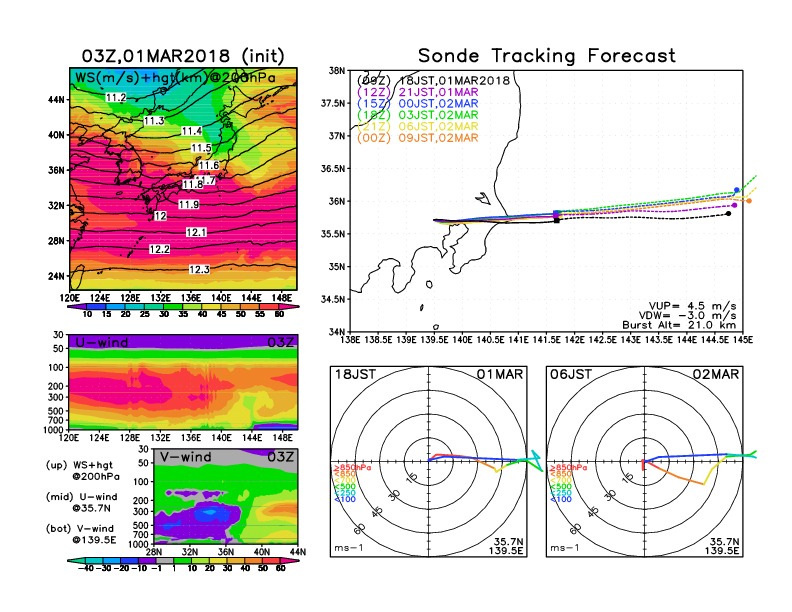Click the 11.4 height contour label
This screenshot has height=612, width=792.
(x=192, y=131)
